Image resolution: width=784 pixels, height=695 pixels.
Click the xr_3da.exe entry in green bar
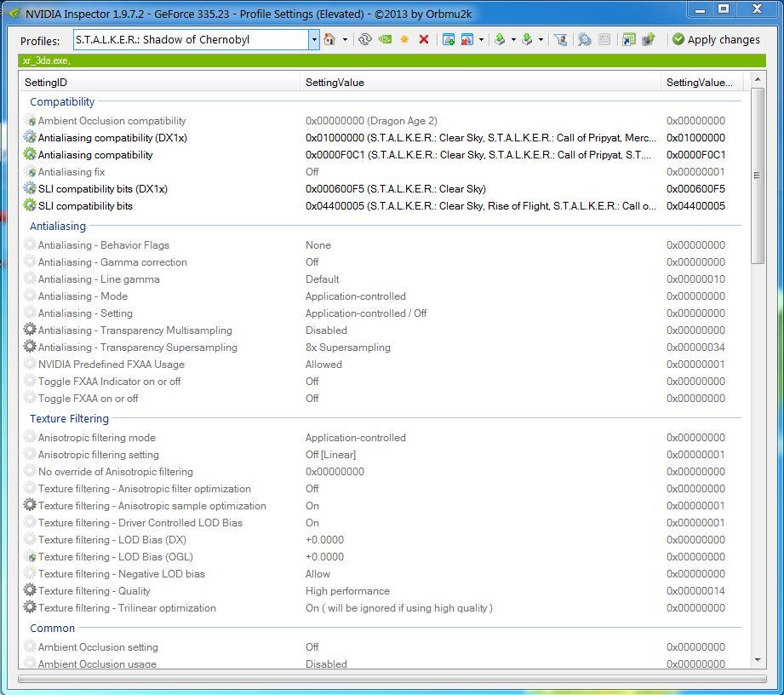[x=47, y=60]
